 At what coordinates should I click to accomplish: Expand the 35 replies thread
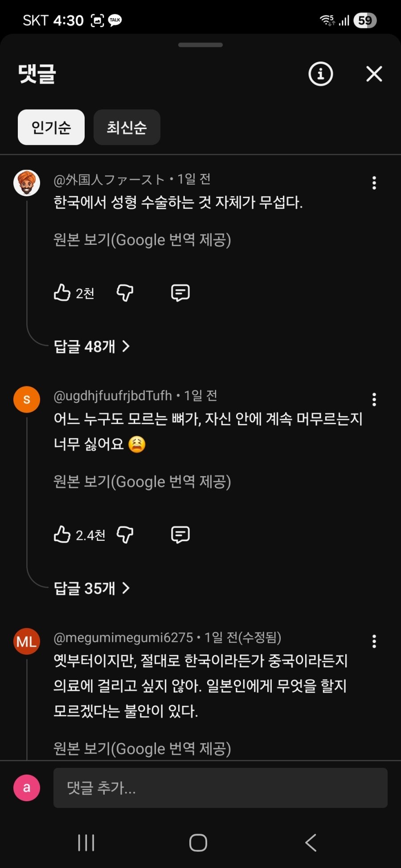(91, 588)
